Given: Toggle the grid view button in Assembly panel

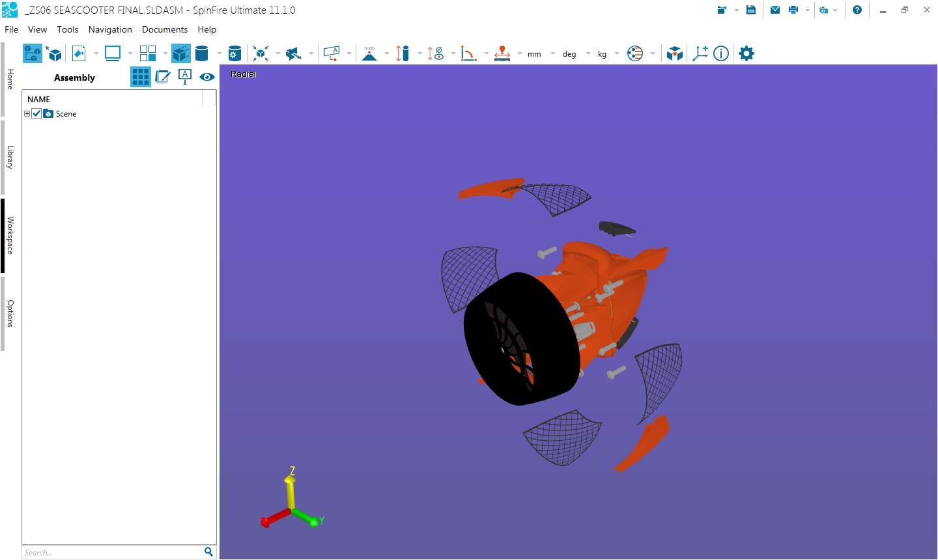Looking at the screenshot, I should coord(140,77).
